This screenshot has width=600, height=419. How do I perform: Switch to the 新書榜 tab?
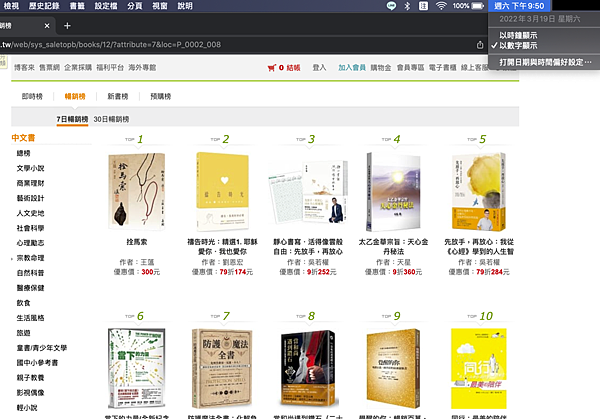pos(118,96)
